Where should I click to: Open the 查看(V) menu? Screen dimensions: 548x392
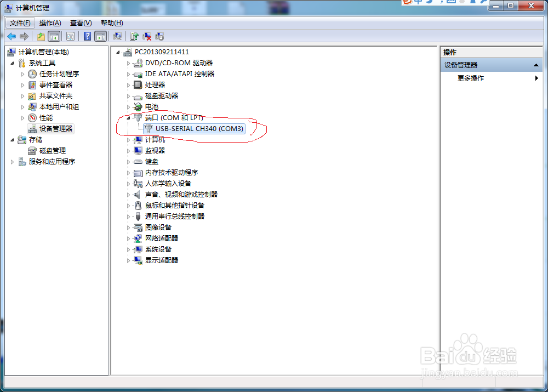(x=81, y=23)
